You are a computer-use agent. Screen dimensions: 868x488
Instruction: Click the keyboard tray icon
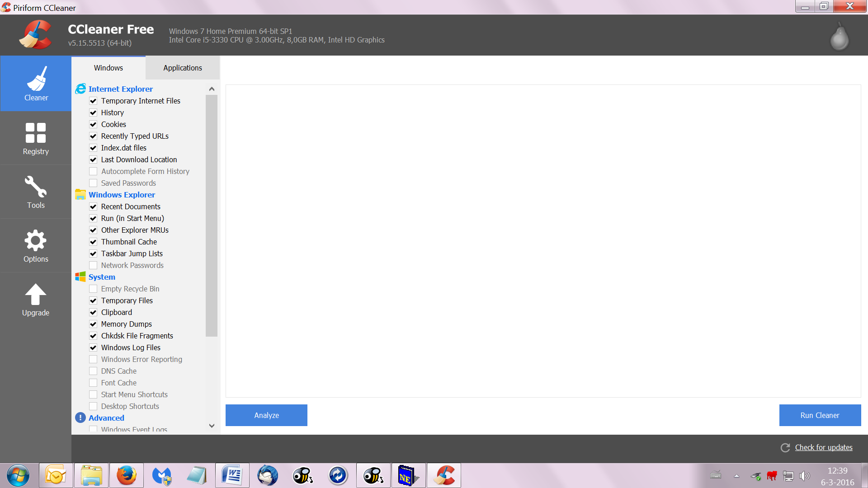716,475
